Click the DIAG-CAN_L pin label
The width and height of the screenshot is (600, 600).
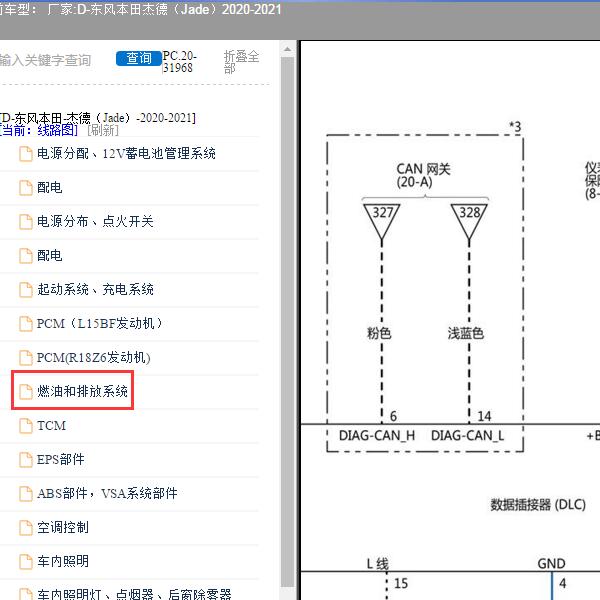point(468,435)
